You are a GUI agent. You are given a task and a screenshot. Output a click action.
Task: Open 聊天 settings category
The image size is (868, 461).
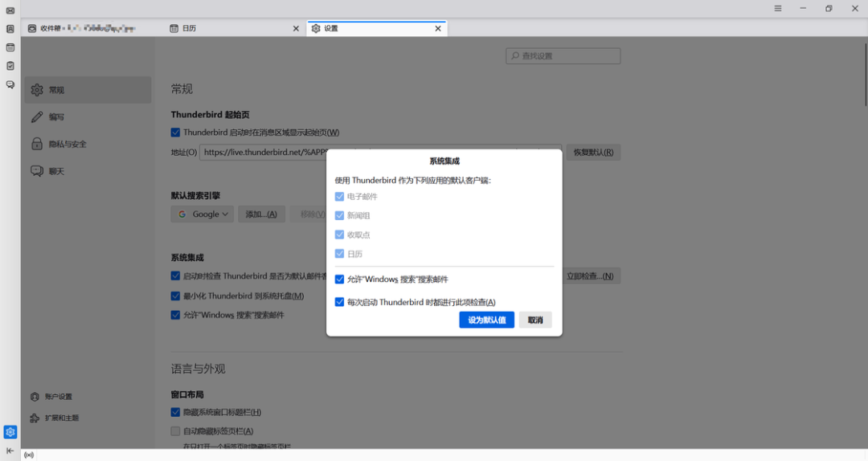tap(88, 171)
